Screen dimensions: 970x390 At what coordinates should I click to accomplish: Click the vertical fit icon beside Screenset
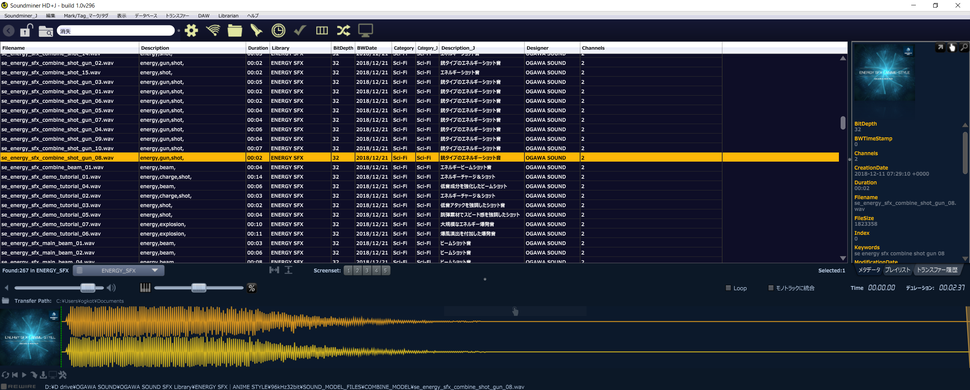pos(289,271)
